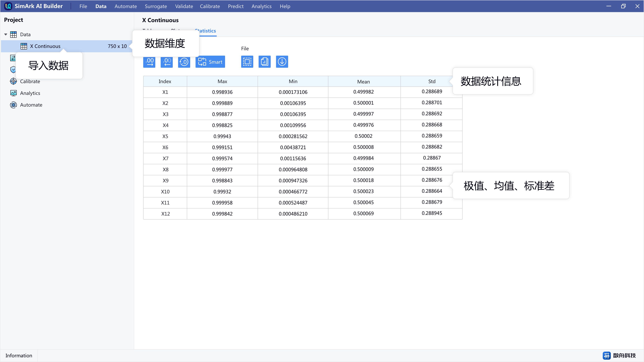Click the decrease decimal places icon
Image resolution: width=644 pixels, height=362 pixels.
pyautogui.click(x=167, y=62)
